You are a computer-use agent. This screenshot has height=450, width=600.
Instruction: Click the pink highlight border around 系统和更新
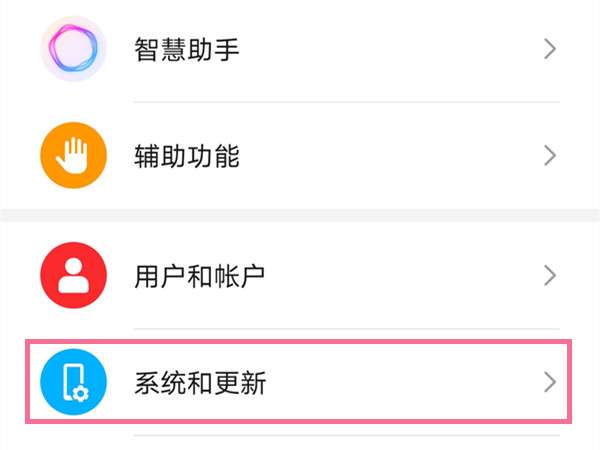click(300, 342)
